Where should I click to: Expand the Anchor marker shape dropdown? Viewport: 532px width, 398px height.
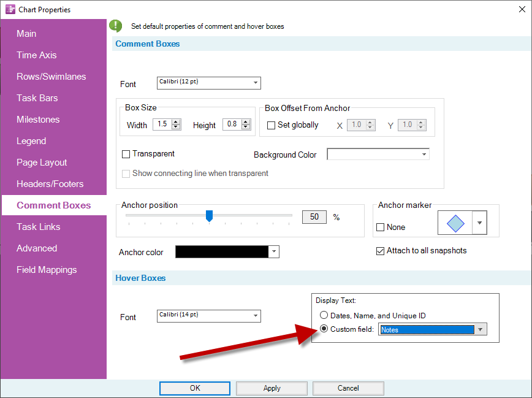click(479, 223)
